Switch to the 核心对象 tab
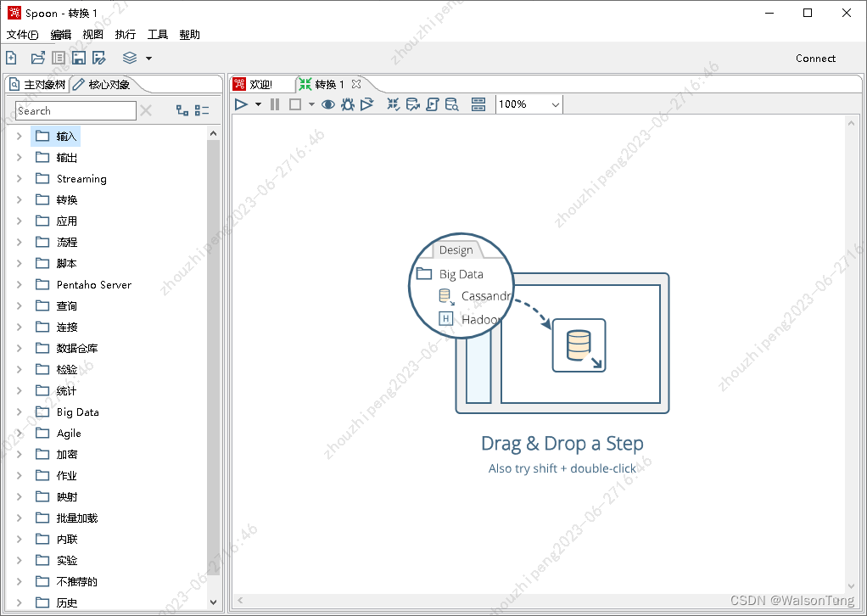This screenshot has height=616, width=867. pos(103,85)
